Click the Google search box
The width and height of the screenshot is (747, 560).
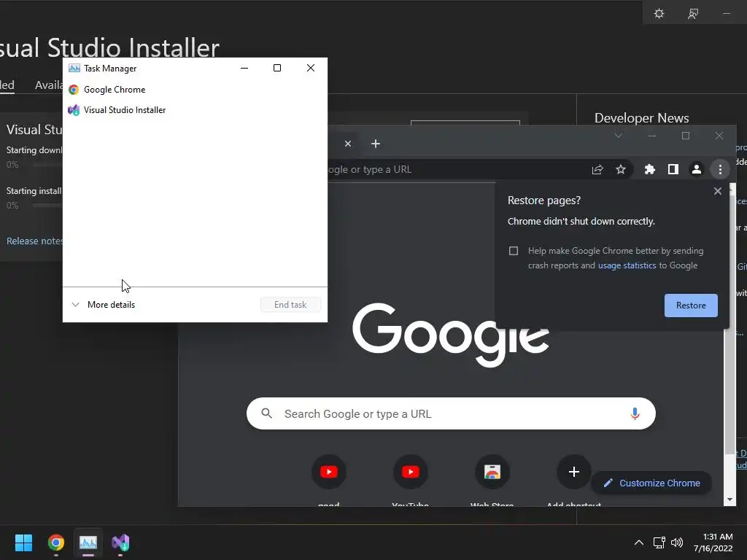(x=451, y=413)
